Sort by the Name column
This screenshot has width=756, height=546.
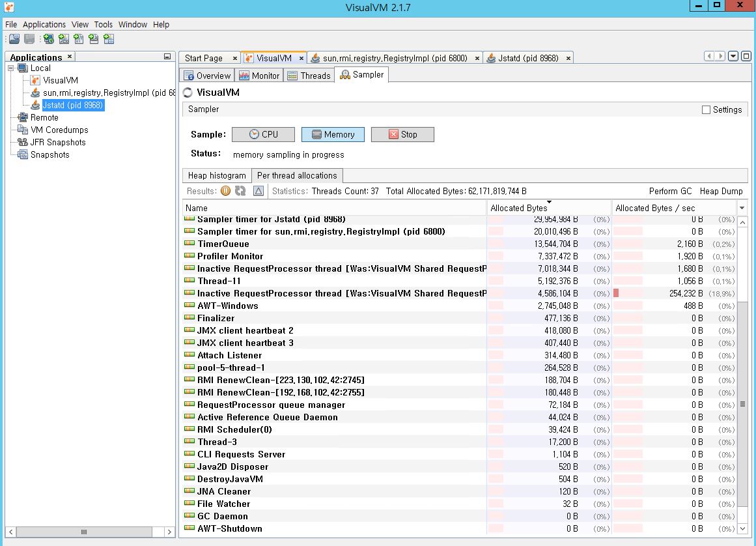pos(335,208)
